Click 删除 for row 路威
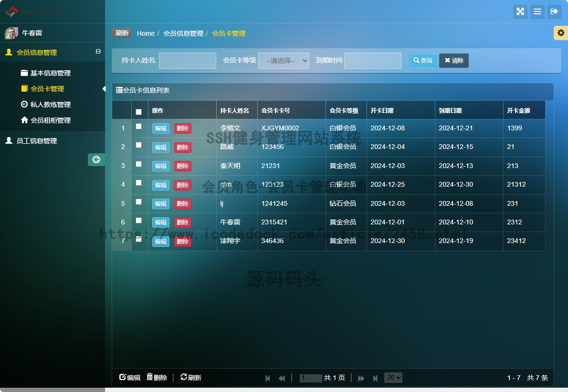The height and width of the screenshot is (392, 568). pos(182,148)
